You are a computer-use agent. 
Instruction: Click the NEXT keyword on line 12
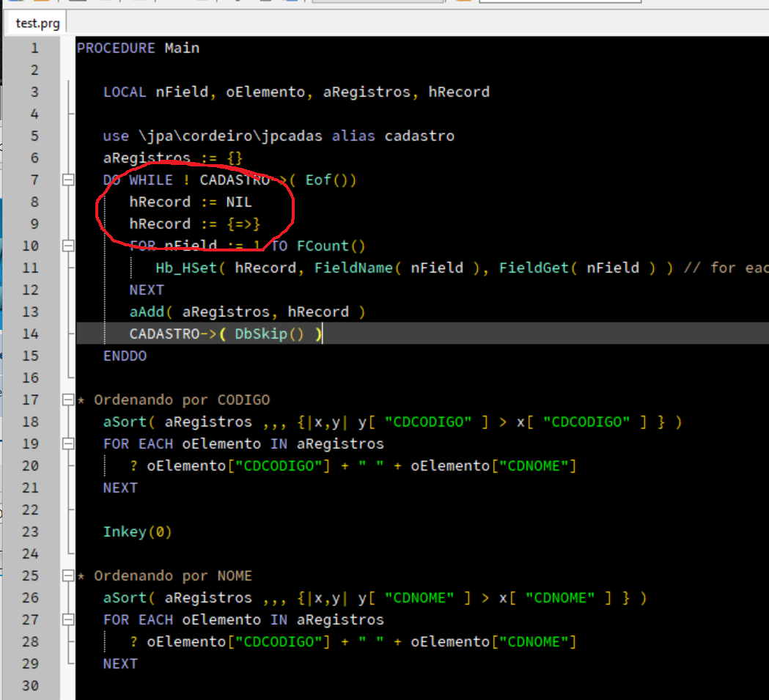147,290
